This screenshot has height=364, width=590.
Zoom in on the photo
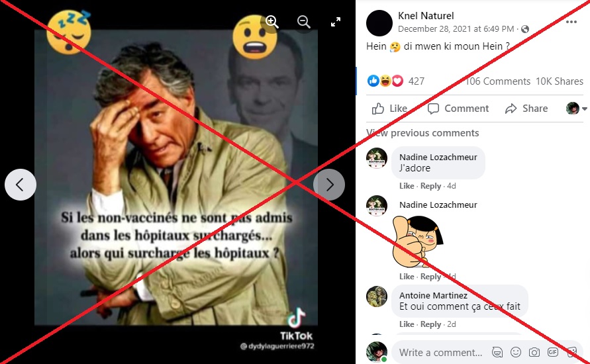(x=271, y=22)
